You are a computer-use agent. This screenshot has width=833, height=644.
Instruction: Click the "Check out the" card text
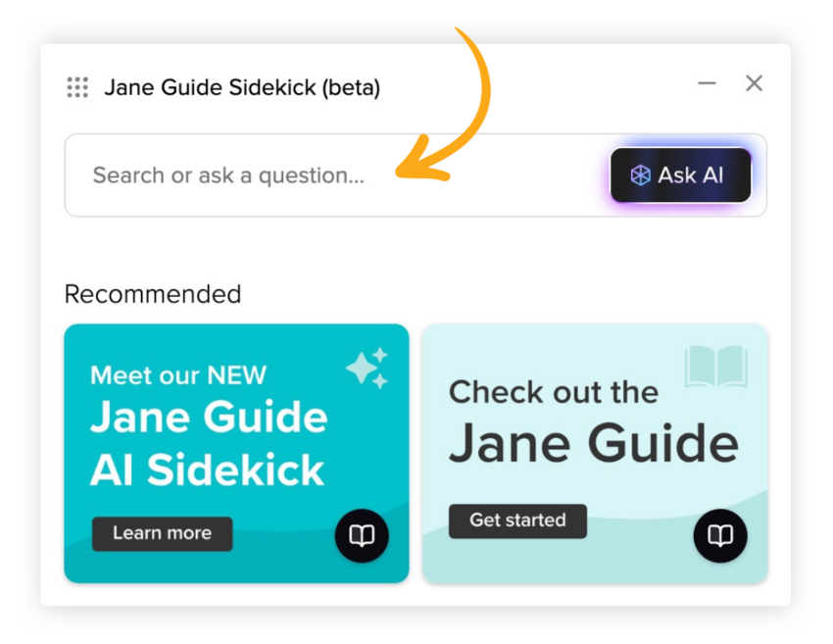tap(553, 392)
